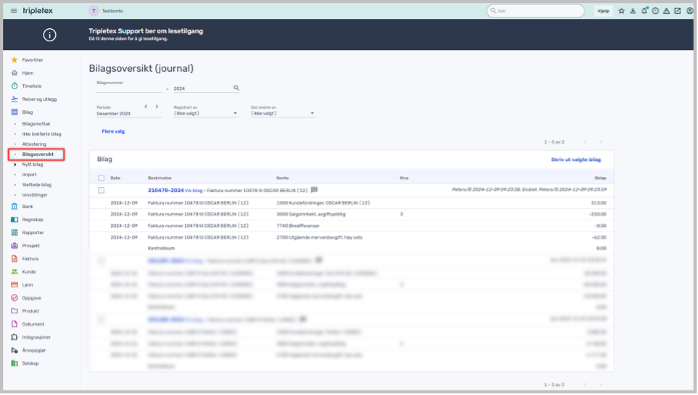The width and height of the screenshot is (698, 395).
Task: Open Ikke bokførte bilag in sidebar
Action: 42,134
